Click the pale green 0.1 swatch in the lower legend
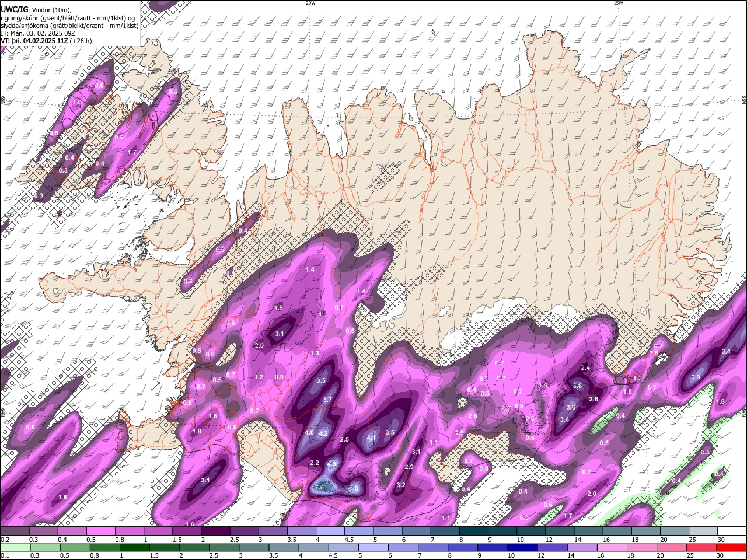Viewport: 747px width, 560px height. click(15, 547)
